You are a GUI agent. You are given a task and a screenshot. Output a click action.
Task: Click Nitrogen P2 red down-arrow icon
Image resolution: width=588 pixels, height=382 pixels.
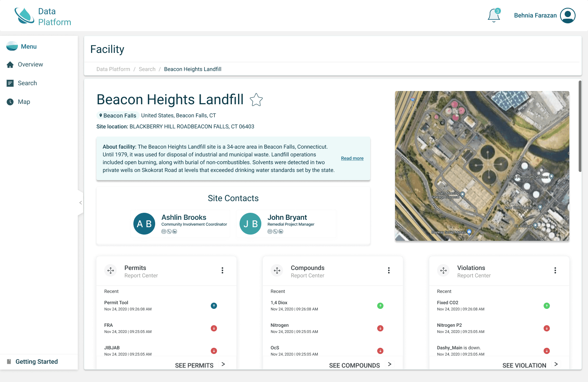coord(547,328)
